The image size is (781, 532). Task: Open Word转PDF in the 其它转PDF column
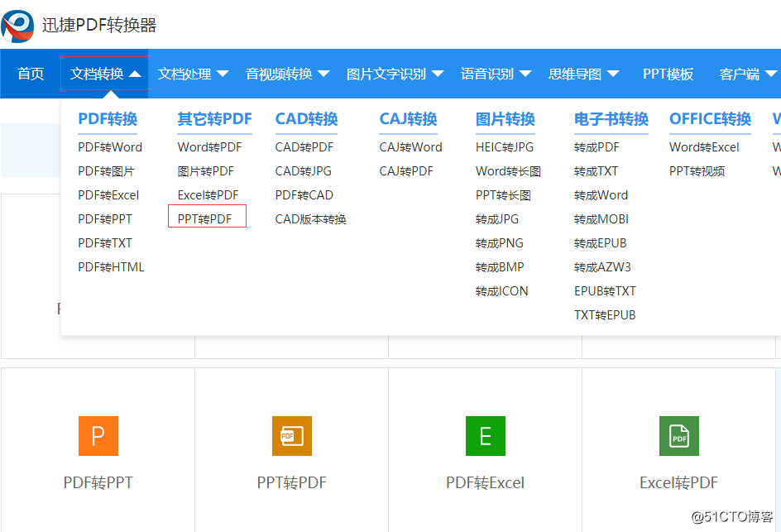209,147
